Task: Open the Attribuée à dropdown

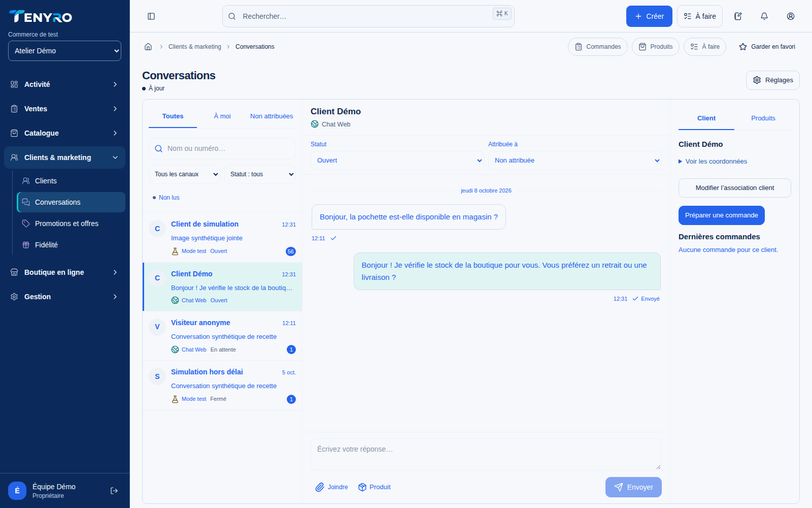Action: (575, 161)
